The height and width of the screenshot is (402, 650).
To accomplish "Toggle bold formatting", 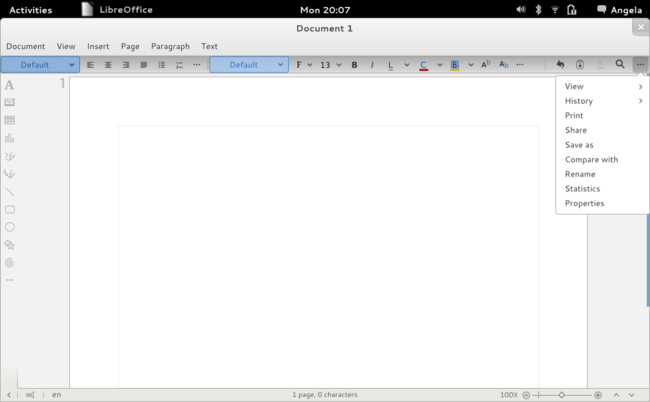I will tap(354, 65).
